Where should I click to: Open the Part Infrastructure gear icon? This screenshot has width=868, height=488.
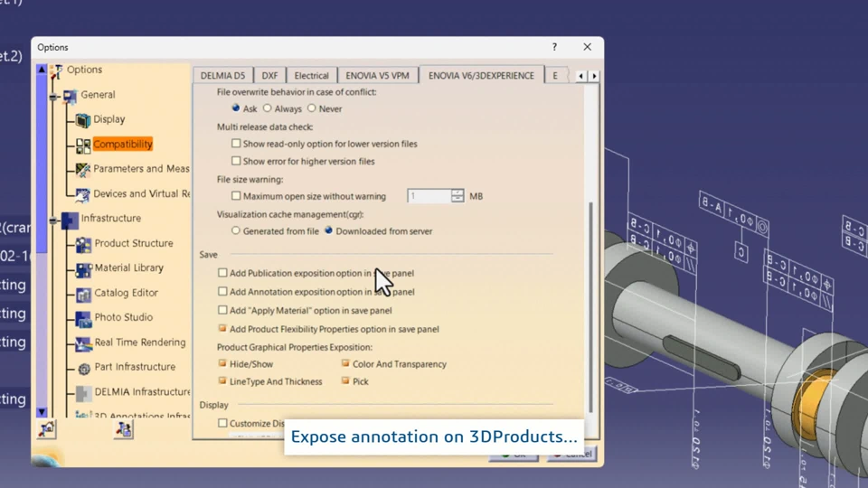click(x=83, y=369)
